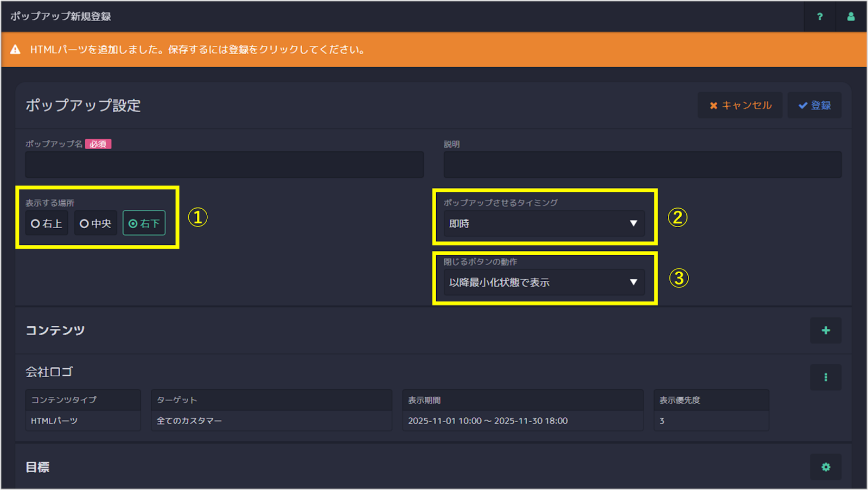The image size is (868, 490).
Task: Click the warning triangle in orange banner
Action: point(16,49)
